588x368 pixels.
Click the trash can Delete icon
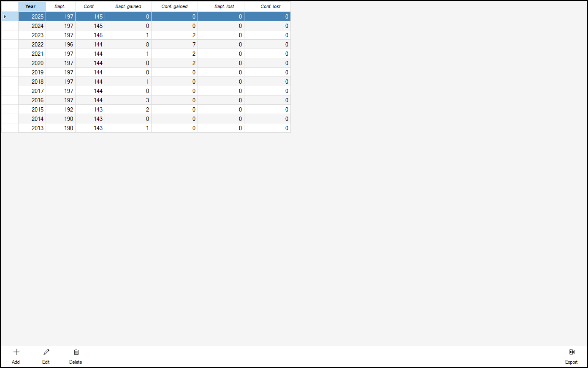[x=76, y=352]
